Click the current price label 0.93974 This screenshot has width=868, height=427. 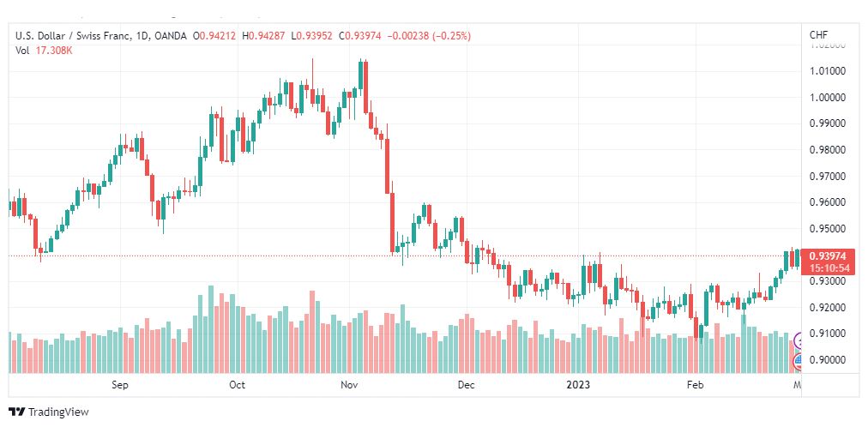(828, 256)
